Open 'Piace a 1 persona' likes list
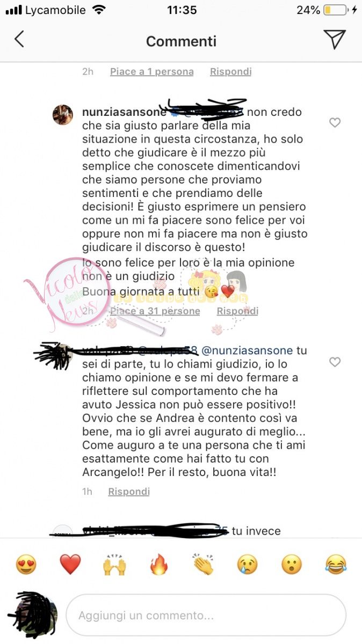 152,71
